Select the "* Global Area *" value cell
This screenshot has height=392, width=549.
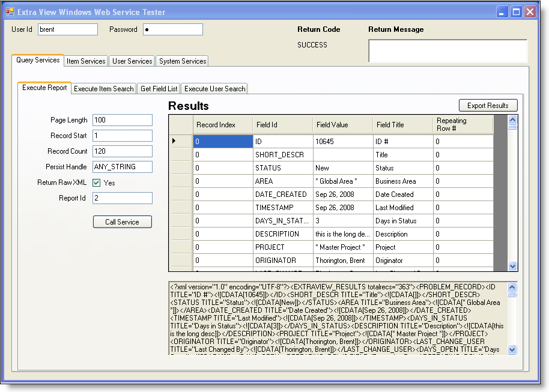343,181
